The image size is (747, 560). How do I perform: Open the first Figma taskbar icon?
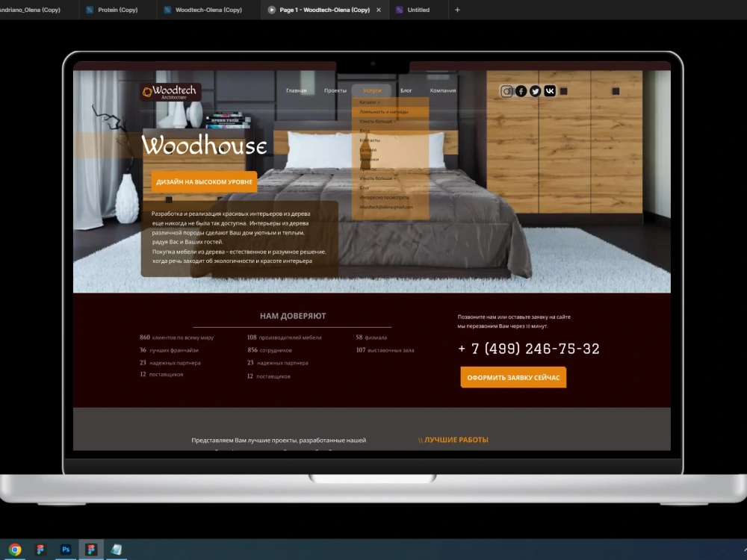tap(40, 550)
